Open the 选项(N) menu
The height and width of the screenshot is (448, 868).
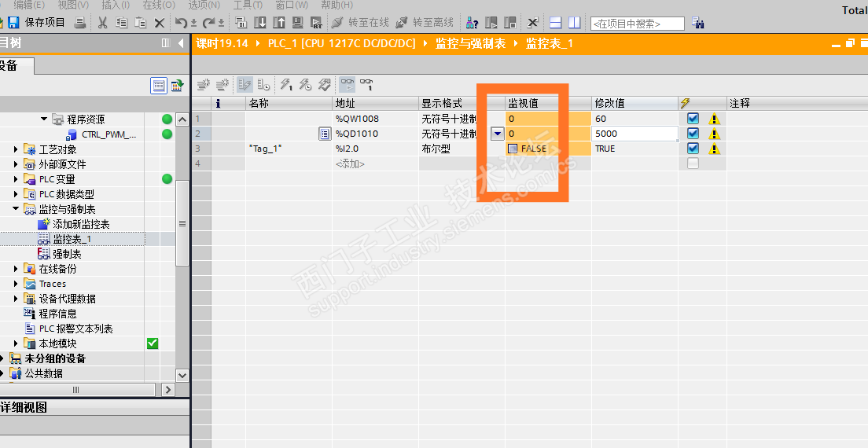204,5
